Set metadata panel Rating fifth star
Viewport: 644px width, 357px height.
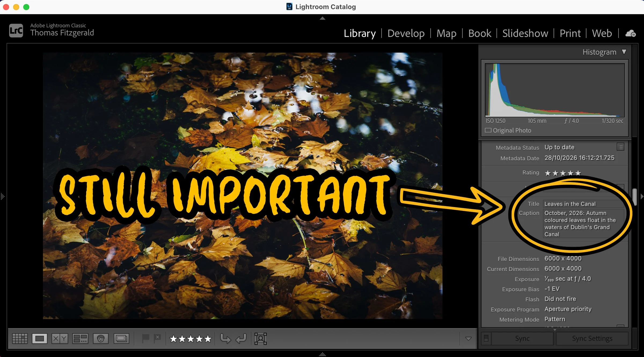[x=578, y=173]
